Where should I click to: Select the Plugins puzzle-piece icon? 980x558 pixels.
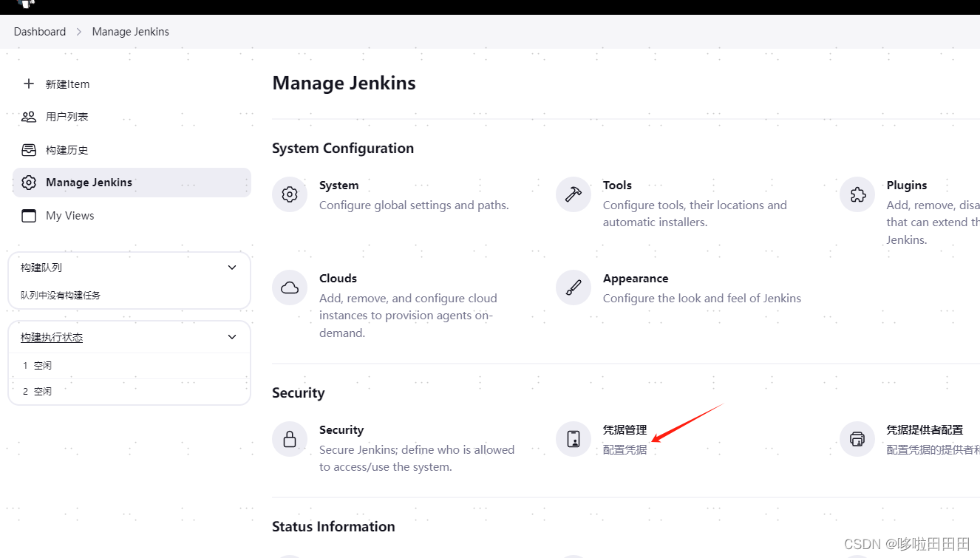click(x=857, y=194)
